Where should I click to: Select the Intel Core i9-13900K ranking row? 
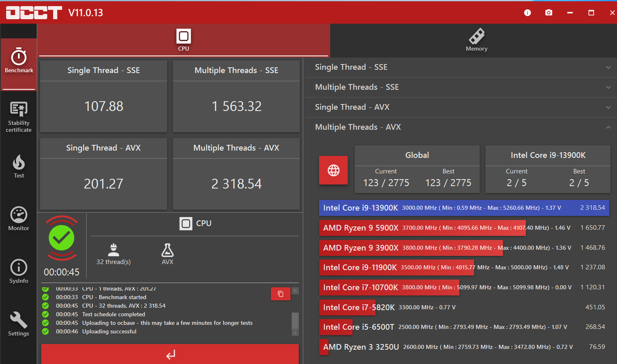point(464,208)
